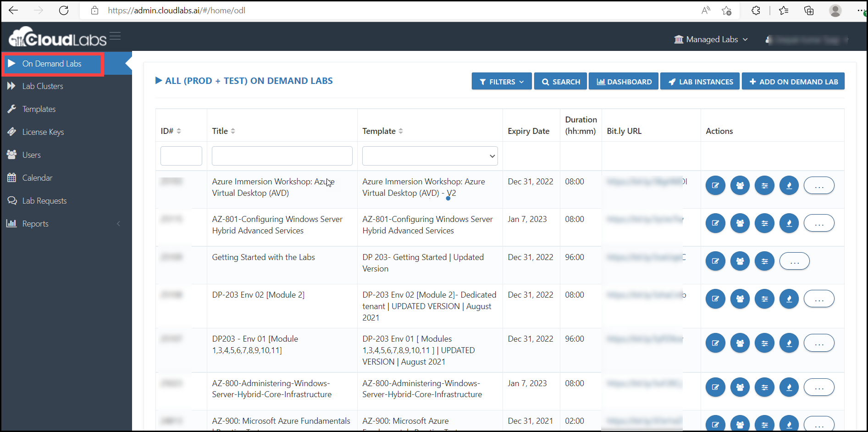This screenshot has width=868, height=432.
Task: Open settings sliders for Azure Immersion Workshop
Action: (765, 186)
